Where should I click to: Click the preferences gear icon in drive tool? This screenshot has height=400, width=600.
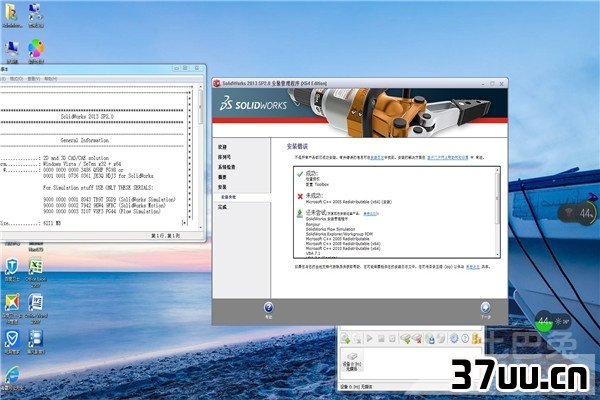point(453,338)
